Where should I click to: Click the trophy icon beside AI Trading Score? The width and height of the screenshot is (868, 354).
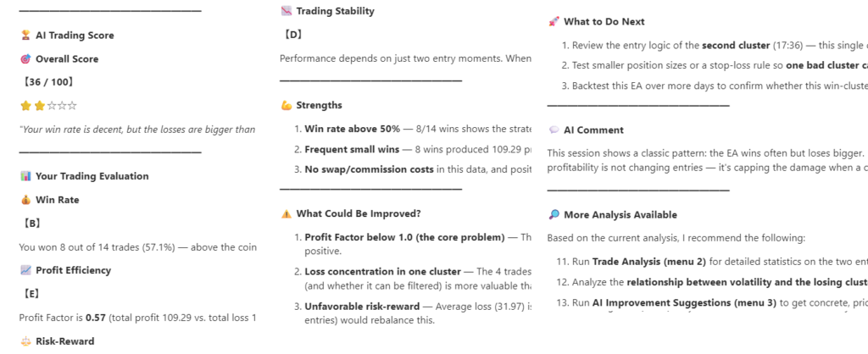click(25, 36)
